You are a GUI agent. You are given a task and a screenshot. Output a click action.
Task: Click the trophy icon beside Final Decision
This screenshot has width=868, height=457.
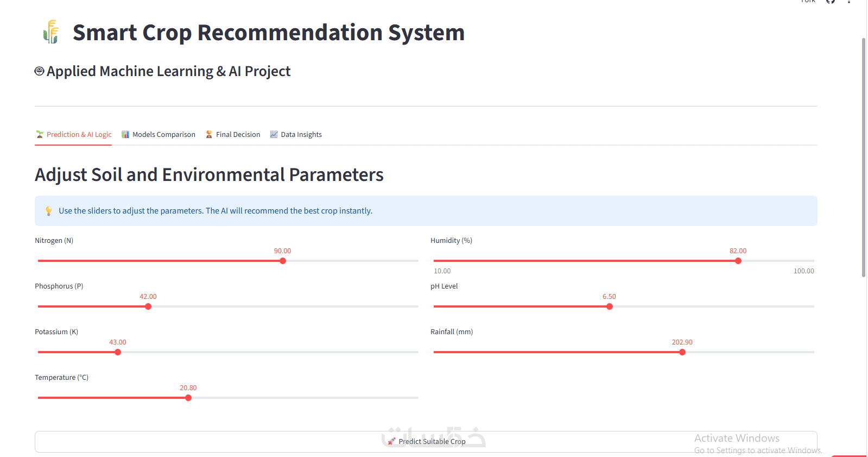[x=209, y=134]
